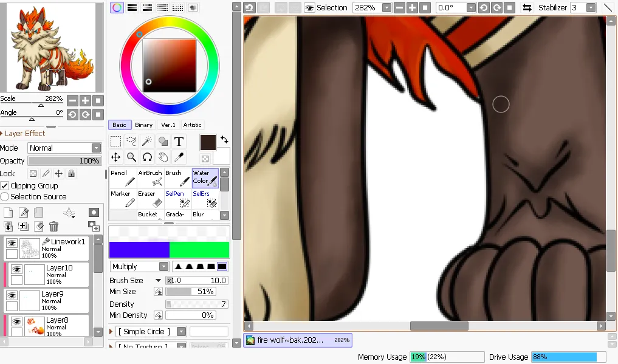
Task: Select the rectangular Selection tool
Action: click(115, 141)
